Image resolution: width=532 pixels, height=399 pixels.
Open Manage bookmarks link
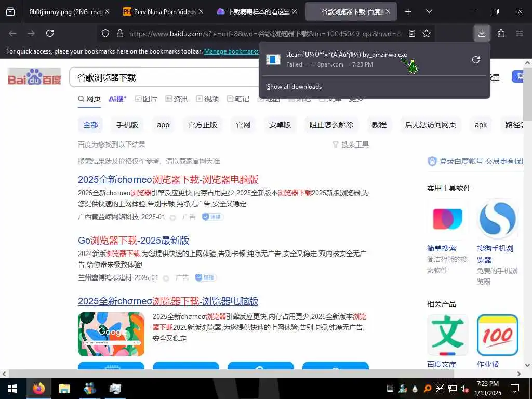click(231, 51)
